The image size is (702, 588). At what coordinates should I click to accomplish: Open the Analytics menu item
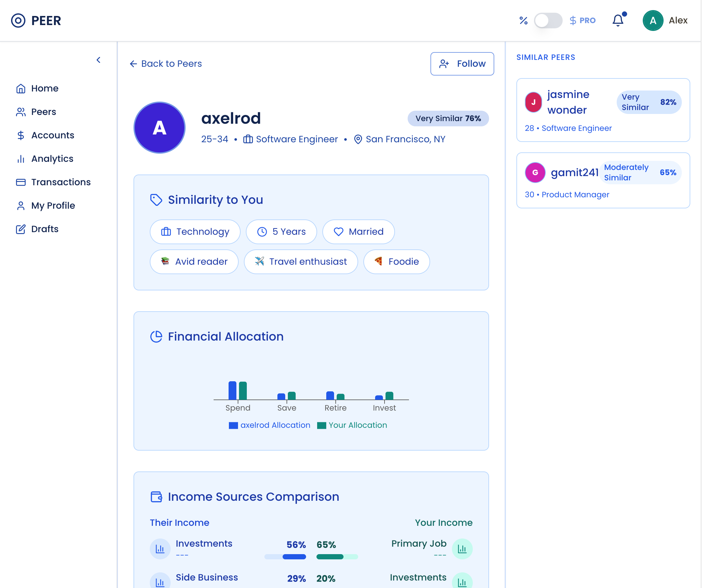pyautogui.click(x=52, y=159)
